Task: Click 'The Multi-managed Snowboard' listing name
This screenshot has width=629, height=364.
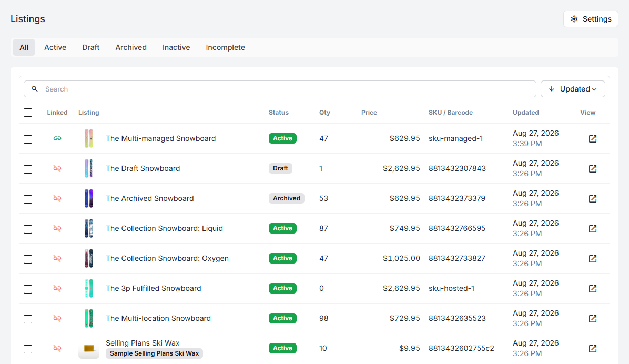Action: coord(160,138)
